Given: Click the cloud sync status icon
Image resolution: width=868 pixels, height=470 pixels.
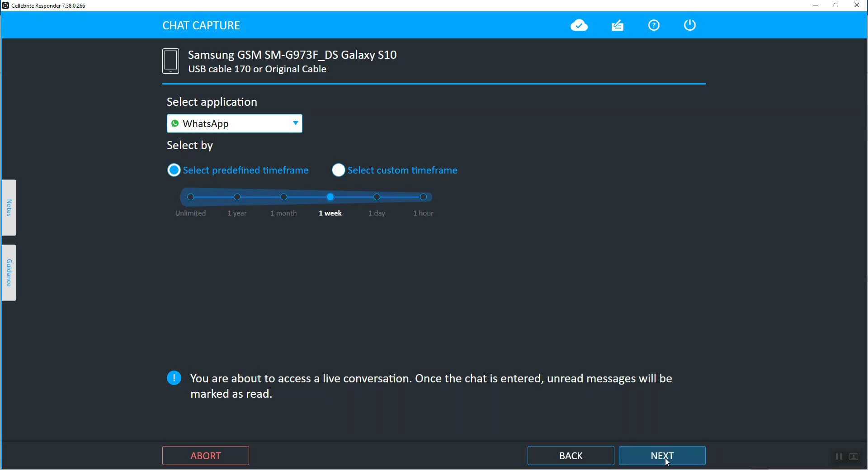Looking at the screenshot, I should click(579, 25).
